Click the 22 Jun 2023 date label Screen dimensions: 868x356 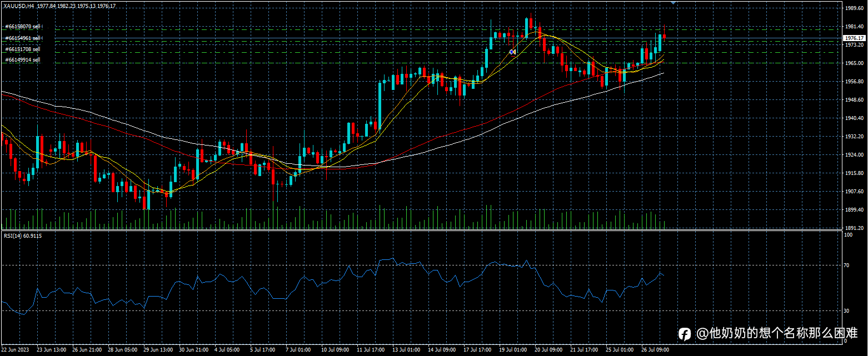click(16, 350)
